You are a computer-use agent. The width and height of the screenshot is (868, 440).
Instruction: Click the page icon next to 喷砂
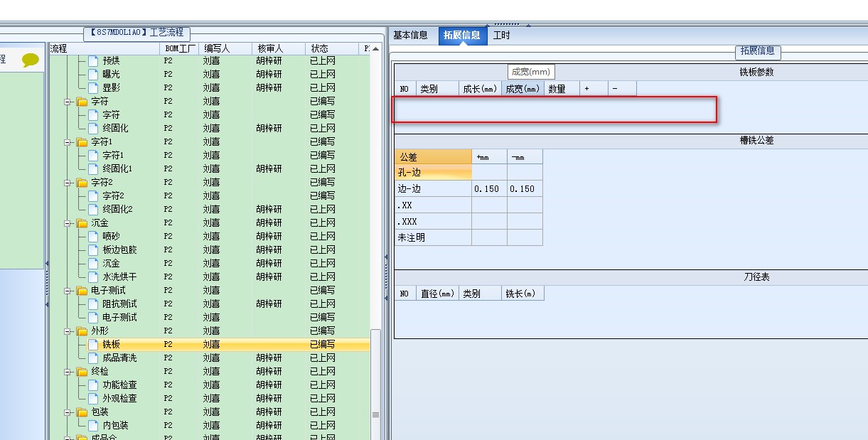(x=93, y=237)
